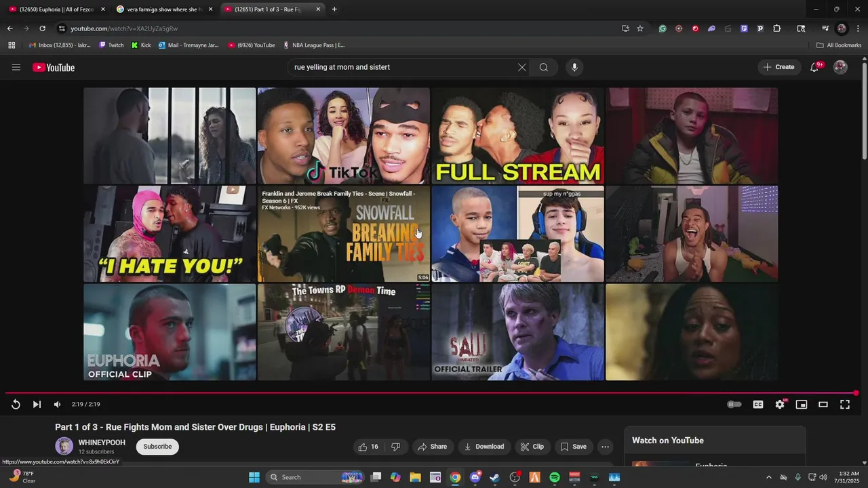868x488 pixels.
Task: Click the magnifier search button
Action: click(544, 67)
